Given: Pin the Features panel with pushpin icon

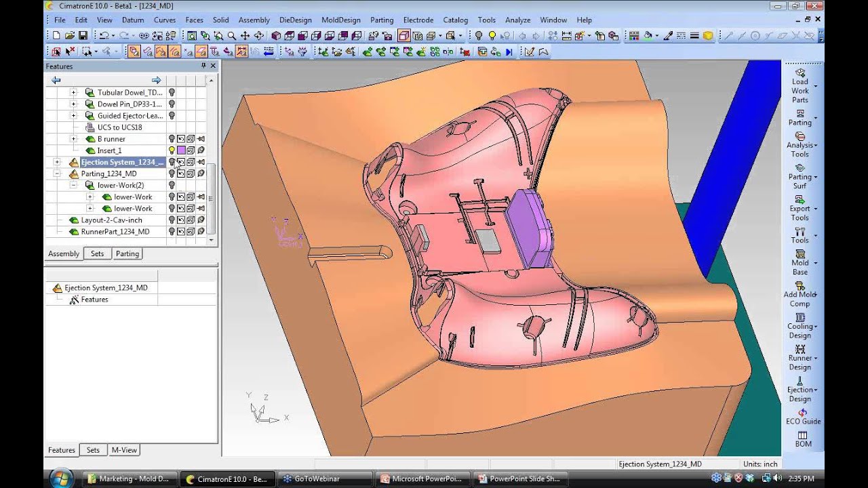Looking at the screenshot, I should [203, 66].
